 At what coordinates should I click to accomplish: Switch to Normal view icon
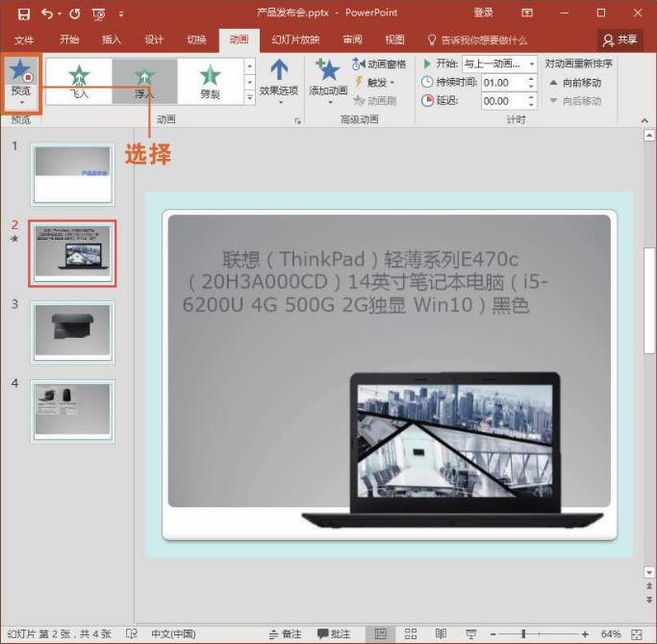click(381, 634)
